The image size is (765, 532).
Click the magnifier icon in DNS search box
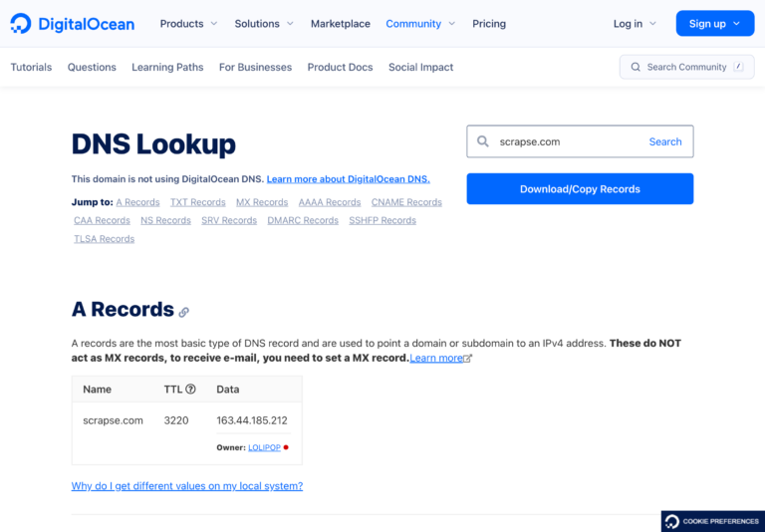tap(483, 141)
